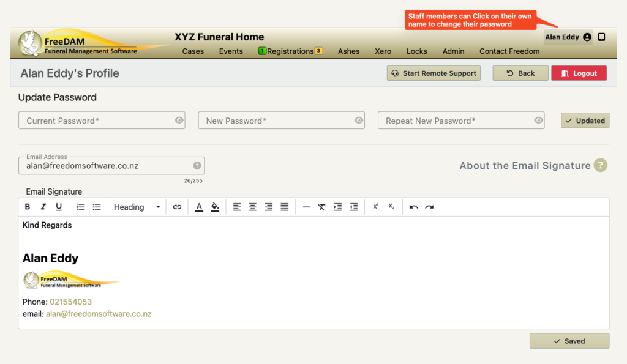Open About the Email Signature help
Screen dimensions: 627x364
tap(600, 165)
